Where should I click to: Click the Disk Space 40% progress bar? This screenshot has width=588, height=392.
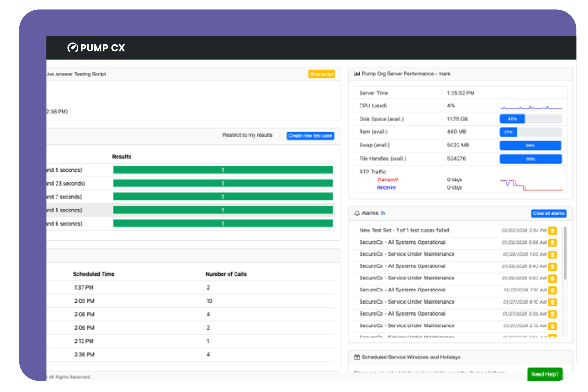tap(531, 119)
